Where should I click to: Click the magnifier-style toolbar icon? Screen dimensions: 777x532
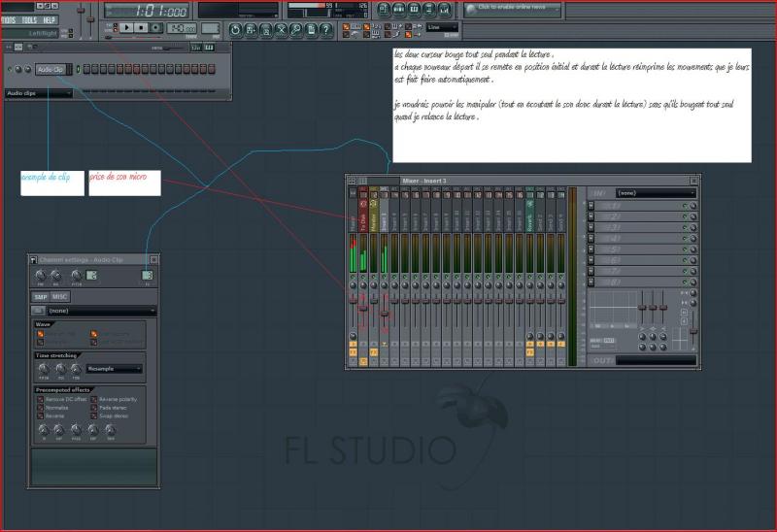(296, 30)
